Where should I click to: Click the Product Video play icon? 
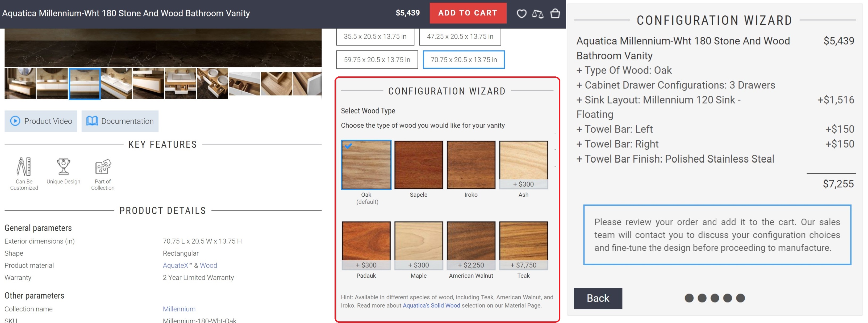click(15, 121)
